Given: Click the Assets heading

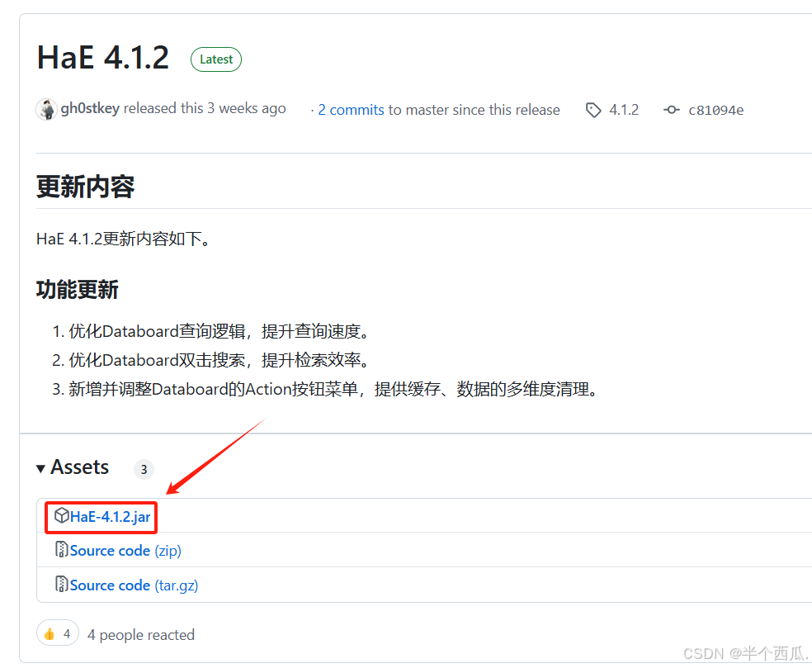Looking at the screenshot, I should click(80, 467).
